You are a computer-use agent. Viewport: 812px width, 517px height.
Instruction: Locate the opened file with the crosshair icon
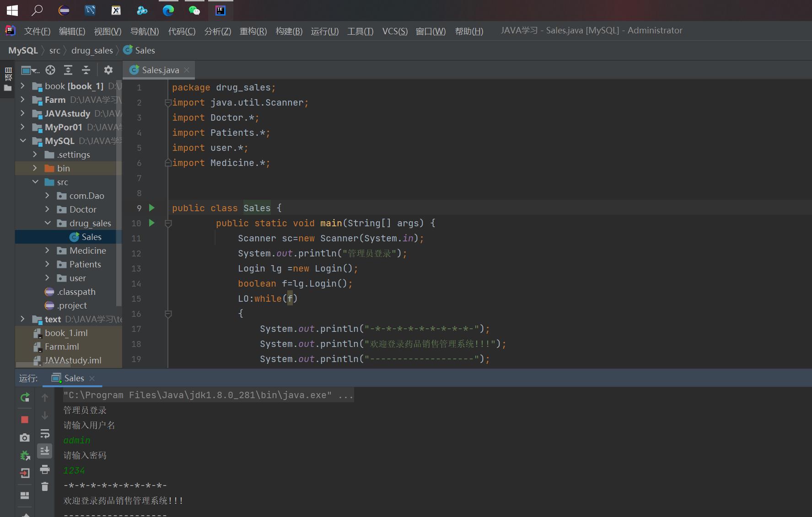coord(50,70)
